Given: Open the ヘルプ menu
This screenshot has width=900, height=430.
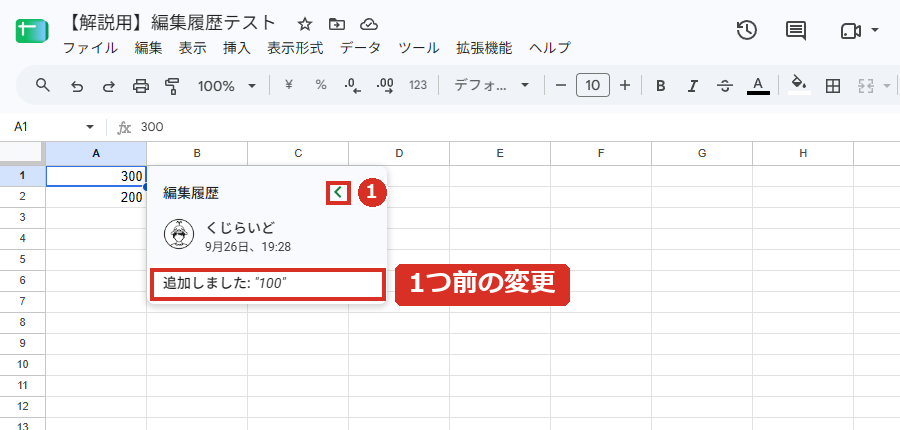Looking at the screenshot, I should [550, 48].
